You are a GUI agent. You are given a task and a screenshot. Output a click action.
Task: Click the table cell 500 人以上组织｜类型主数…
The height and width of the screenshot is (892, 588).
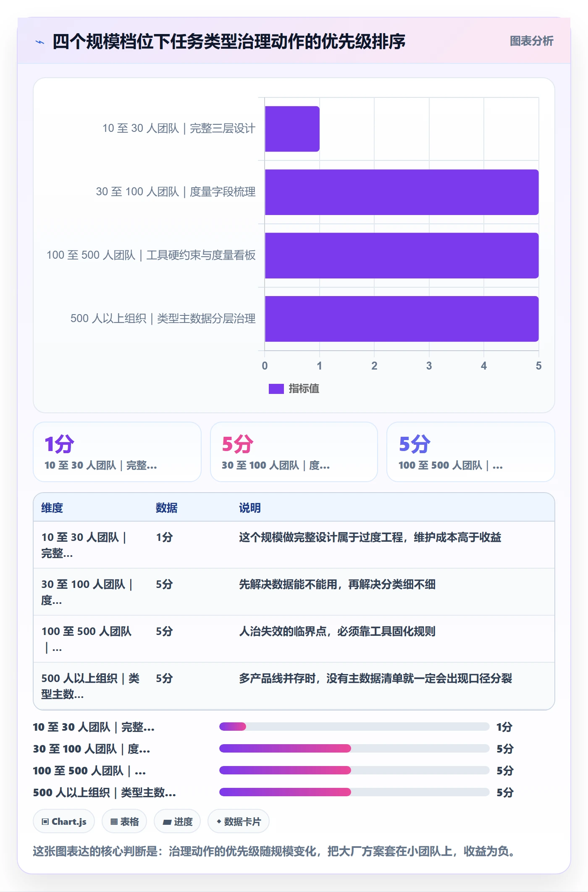tap(90, 686)
